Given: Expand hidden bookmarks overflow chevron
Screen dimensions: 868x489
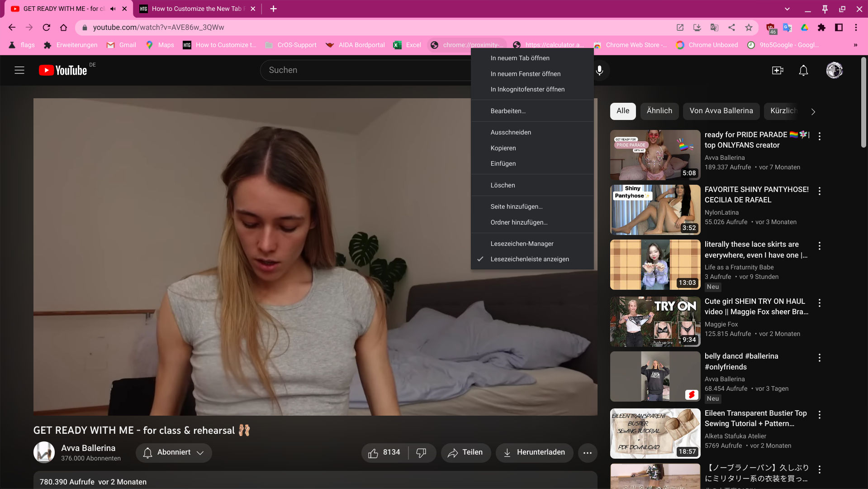Looking at the screenshot, I should (855, 45).
